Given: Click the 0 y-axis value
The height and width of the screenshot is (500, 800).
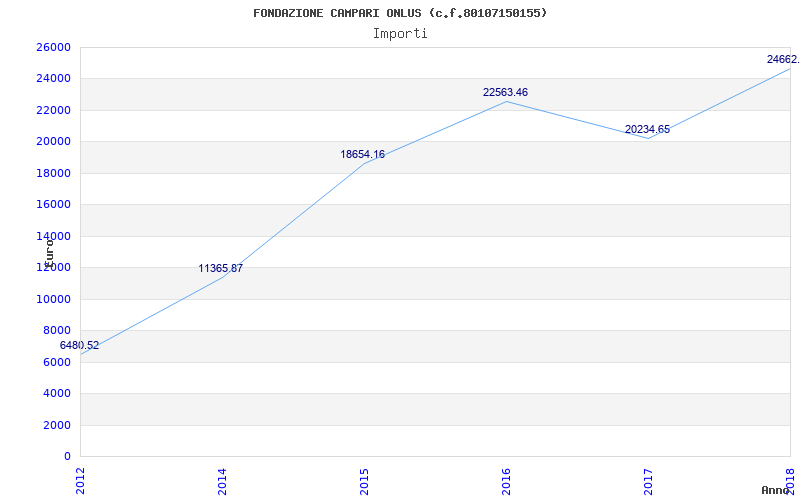Looking at the screenshot, I should [67, 456].
